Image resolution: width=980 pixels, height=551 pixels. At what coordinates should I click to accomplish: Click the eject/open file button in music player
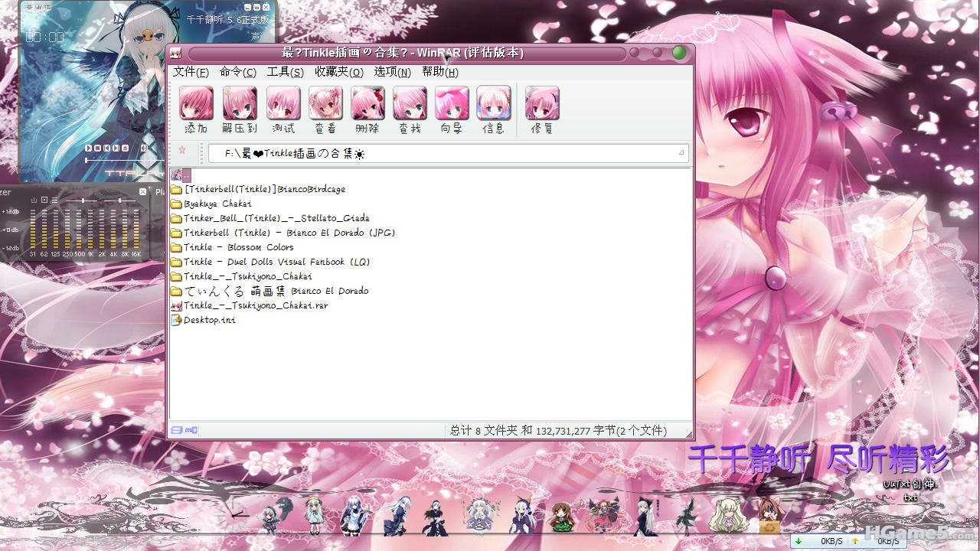point(126,148)
